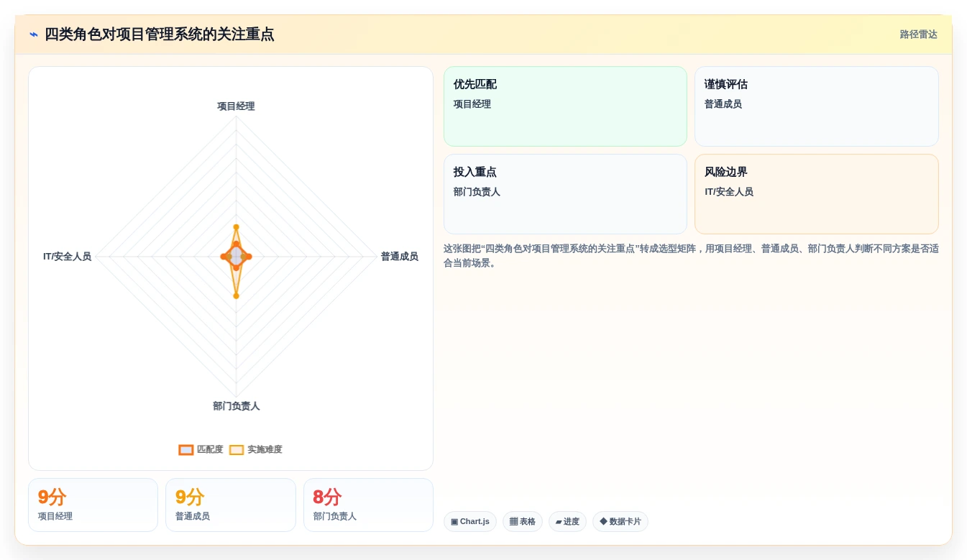
Task: Click 普通成员 text in 谨慎评估 card
Action: 723,104
